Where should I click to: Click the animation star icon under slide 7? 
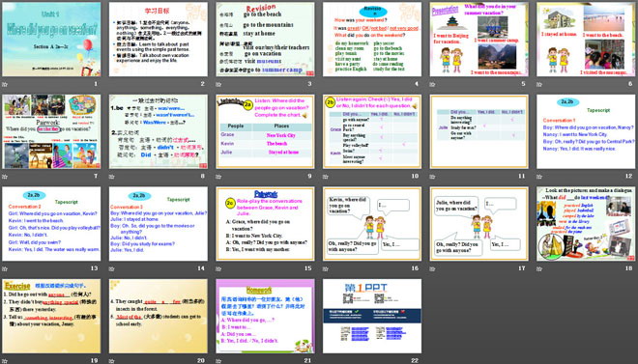pos(5,177)
